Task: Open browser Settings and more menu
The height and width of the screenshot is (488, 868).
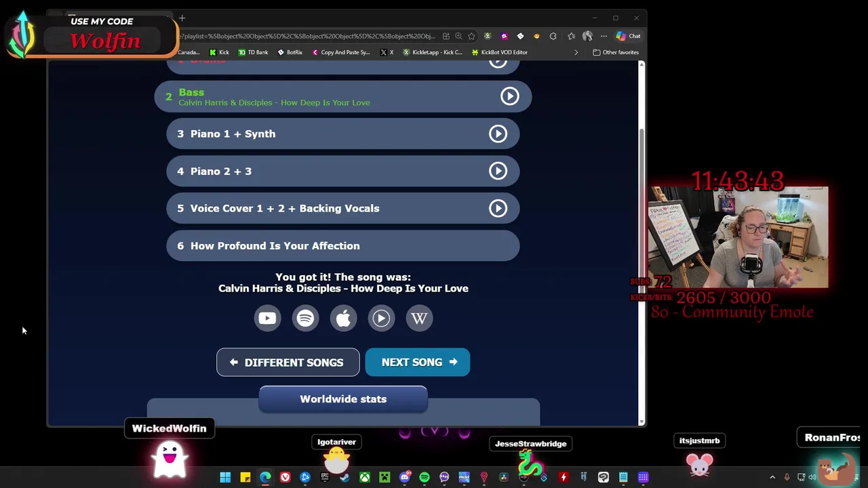Action: (604, 36)
